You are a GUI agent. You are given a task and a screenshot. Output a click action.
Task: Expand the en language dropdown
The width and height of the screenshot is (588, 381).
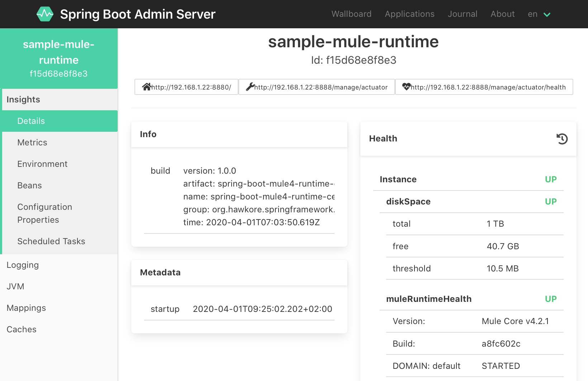pyautogui.click(x=539, y=14)
